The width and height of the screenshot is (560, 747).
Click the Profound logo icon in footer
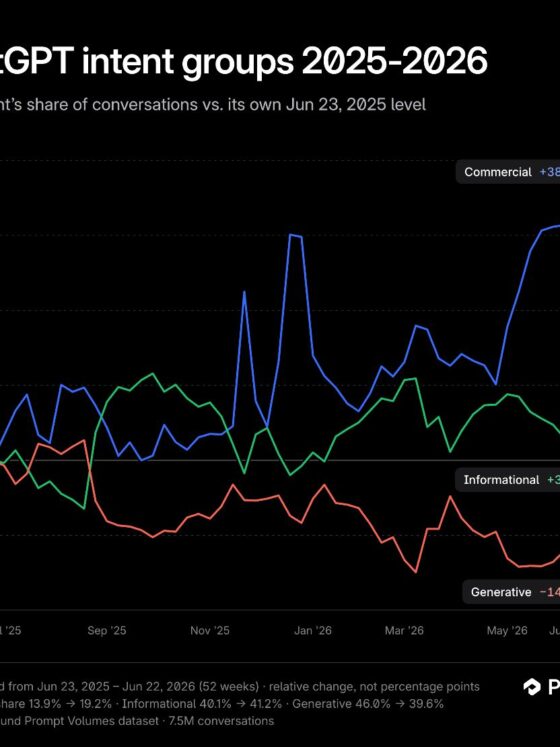[532, 686]
